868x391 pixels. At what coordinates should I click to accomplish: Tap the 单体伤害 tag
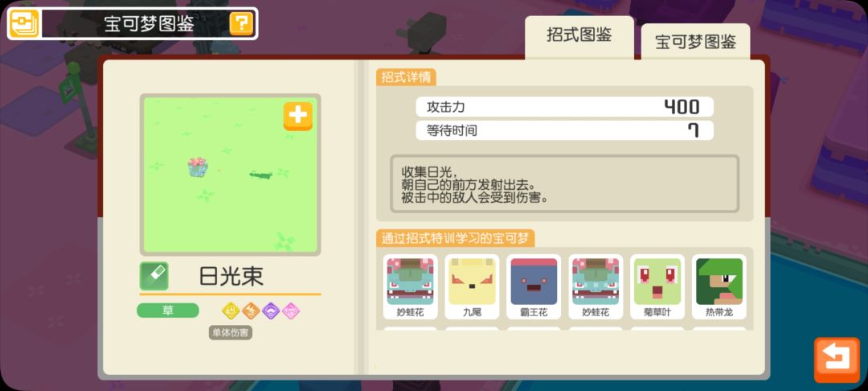click(x=231, y=333)
